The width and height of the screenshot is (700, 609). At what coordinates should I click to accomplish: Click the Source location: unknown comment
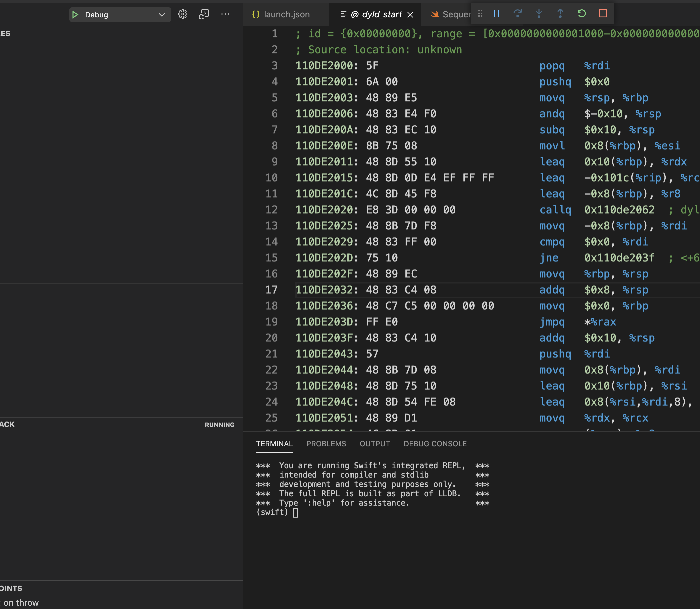(379, 50)
